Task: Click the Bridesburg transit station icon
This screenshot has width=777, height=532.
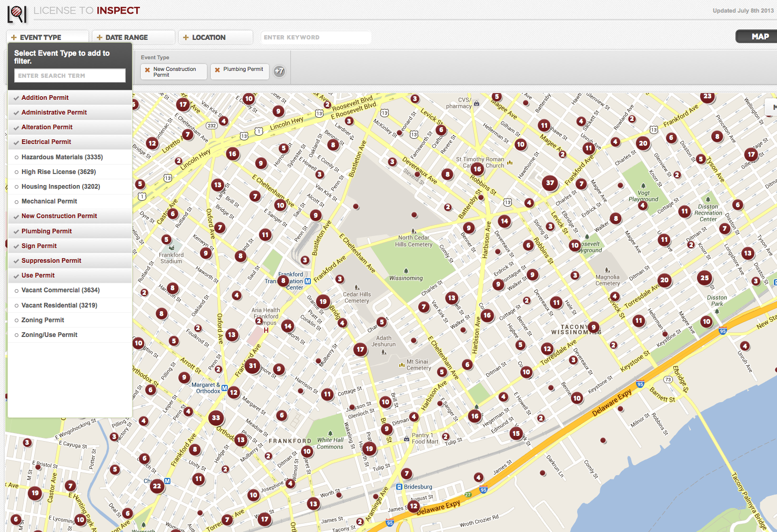Action: (x=399, y=487)
